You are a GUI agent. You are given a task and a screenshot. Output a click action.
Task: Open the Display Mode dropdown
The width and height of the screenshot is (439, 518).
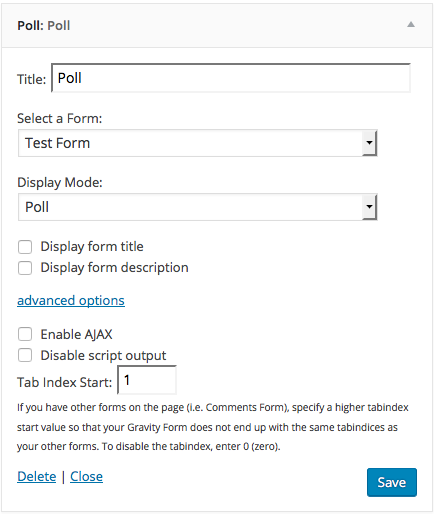point(198,207)
